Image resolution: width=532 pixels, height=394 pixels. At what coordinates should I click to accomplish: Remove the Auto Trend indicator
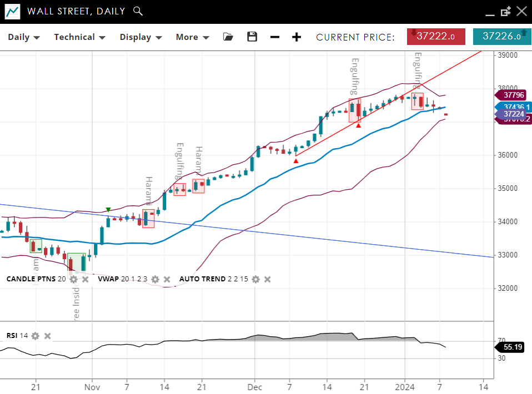[x=267, y=279]
